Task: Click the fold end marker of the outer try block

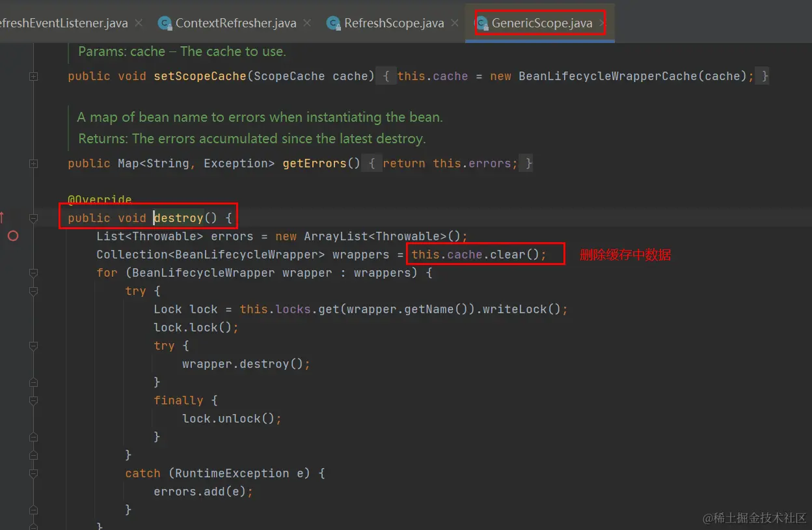Action: (x=33, y=455)
